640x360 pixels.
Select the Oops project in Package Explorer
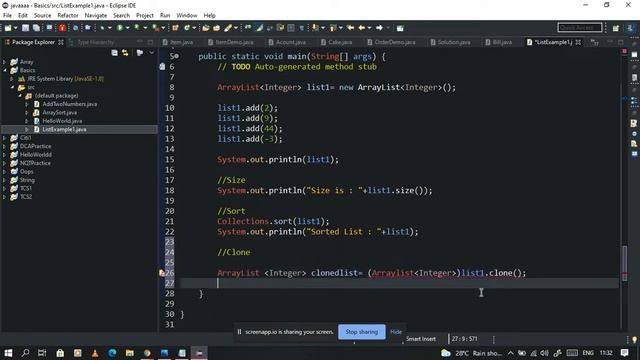click(27, 171)
